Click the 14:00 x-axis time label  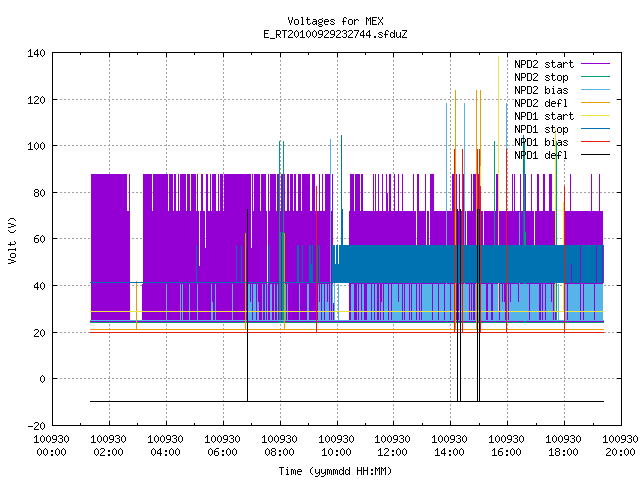click(449, 453)
